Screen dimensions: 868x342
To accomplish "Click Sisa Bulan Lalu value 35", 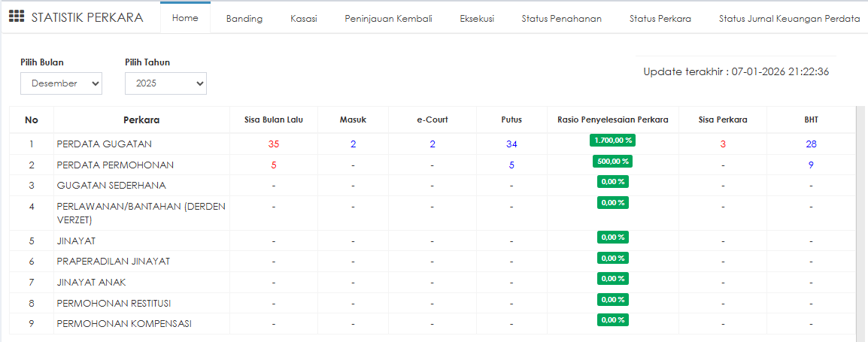I will (274, 144).
